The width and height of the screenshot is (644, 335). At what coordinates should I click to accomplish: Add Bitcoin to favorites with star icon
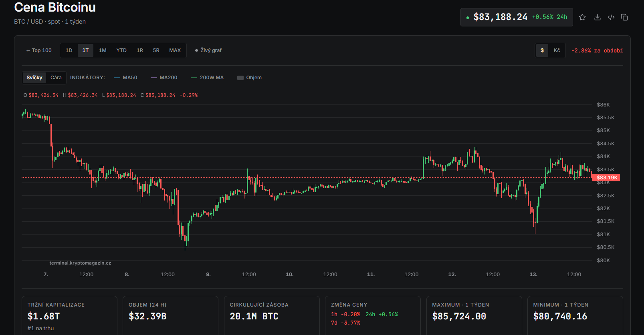582,17
